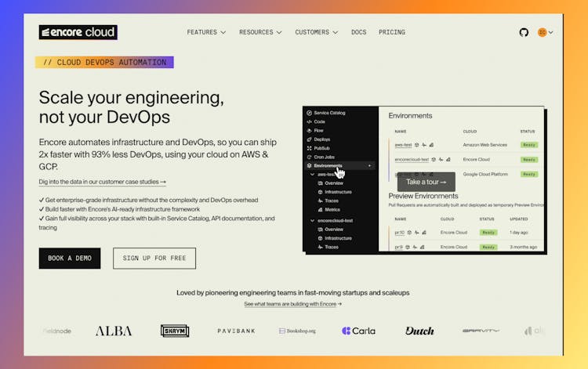588x369 pixels.
Task: Click metrics icon next to pr:9 row
Action: [423, 248]
